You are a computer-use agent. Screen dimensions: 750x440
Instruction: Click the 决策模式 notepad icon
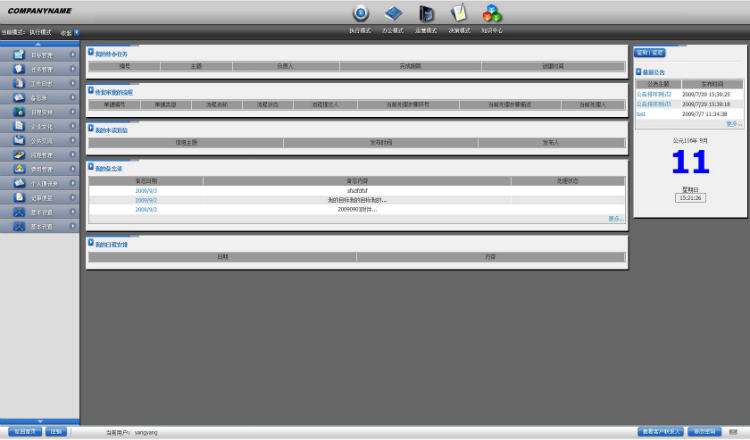point(459,12)
